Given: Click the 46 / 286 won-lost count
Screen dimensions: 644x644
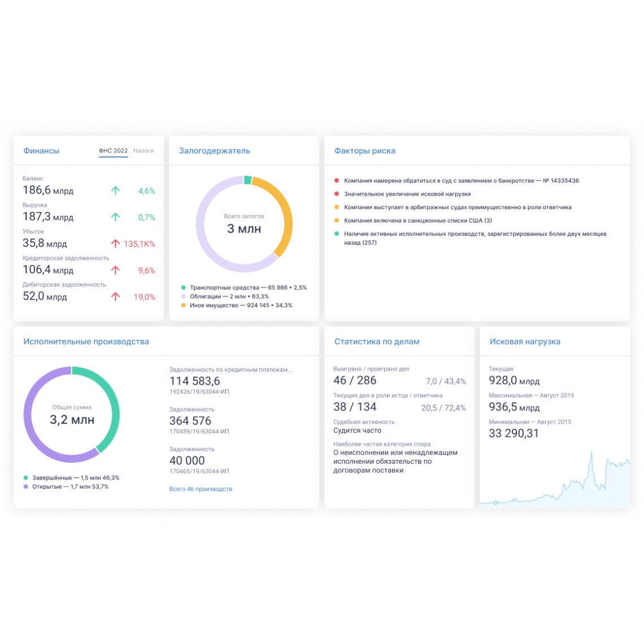Looking at the screenshot, I should [x=355, y=380].
